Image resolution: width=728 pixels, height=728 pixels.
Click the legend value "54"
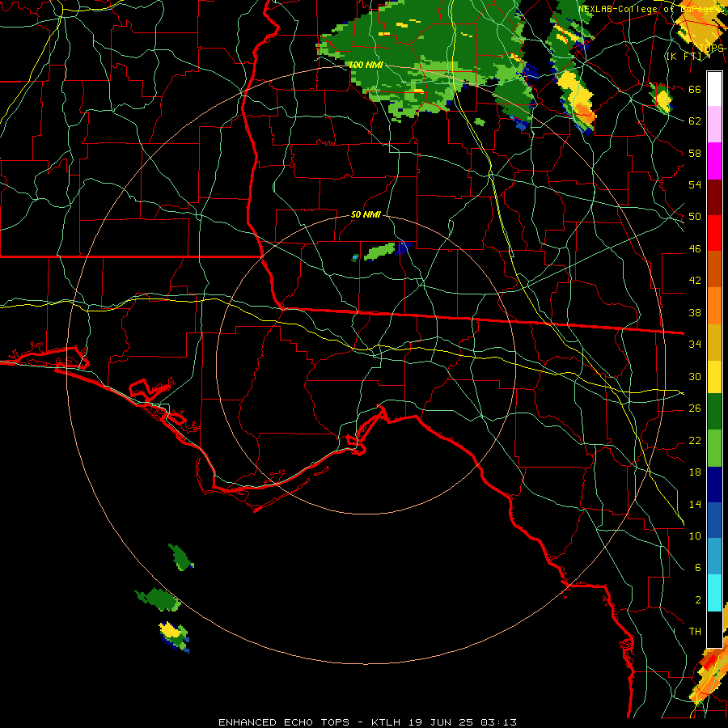[x=695, y=184]
